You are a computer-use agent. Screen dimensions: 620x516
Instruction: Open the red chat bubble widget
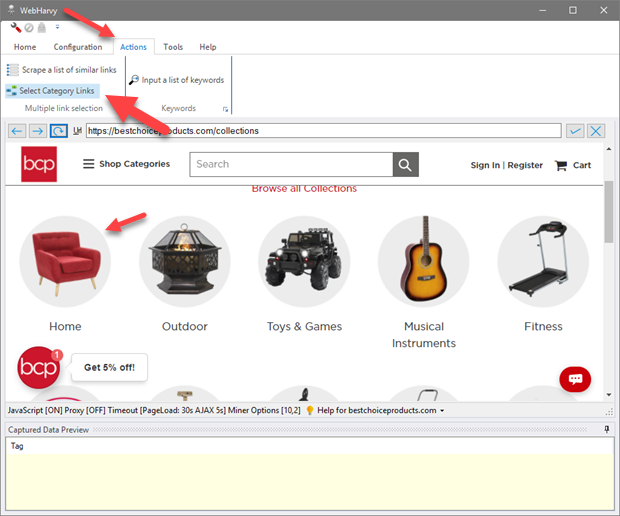575,378
